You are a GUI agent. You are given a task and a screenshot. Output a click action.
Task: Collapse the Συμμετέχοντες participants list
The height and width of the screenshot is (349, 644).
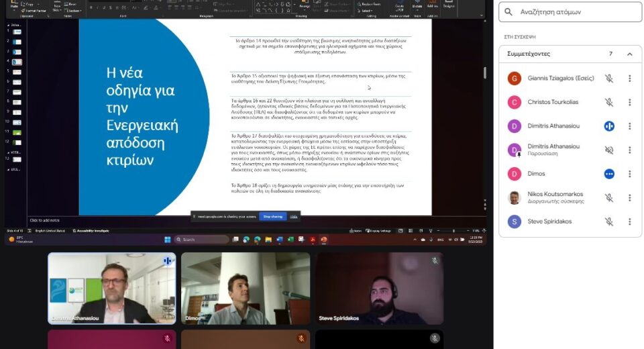[629, 54]
